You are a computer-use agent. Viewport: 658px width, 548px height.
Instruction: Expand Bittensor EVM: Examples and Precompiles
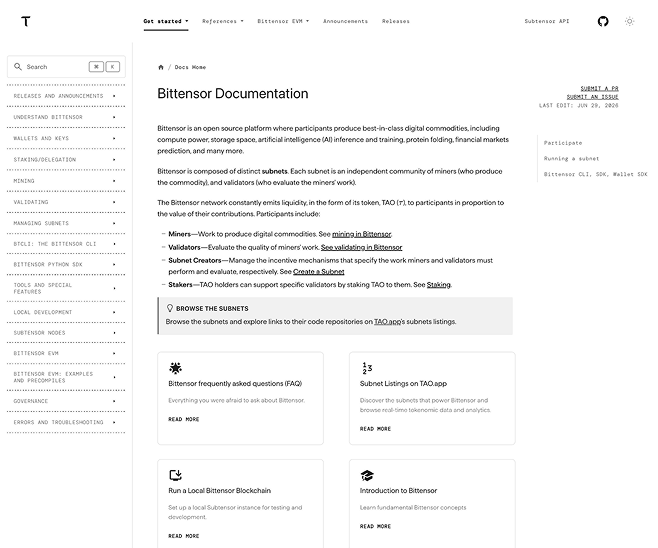[x=66, y=377]
